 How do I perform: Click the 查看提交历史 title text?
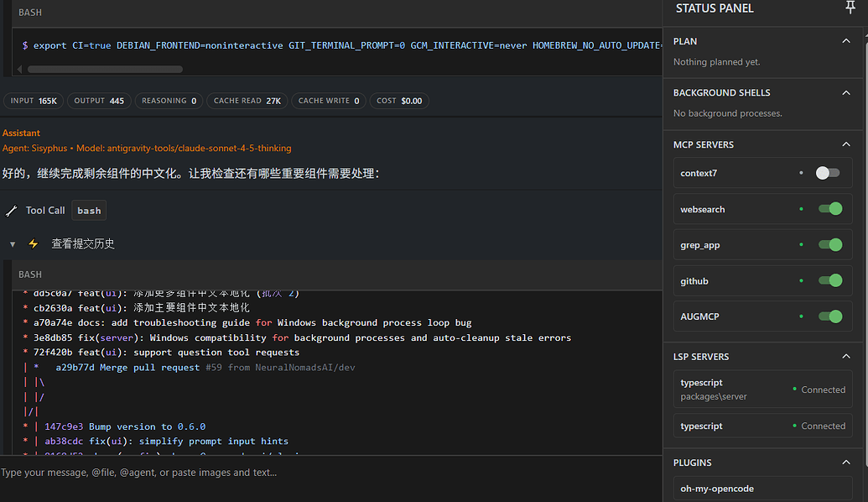click(x=83, y=243)
